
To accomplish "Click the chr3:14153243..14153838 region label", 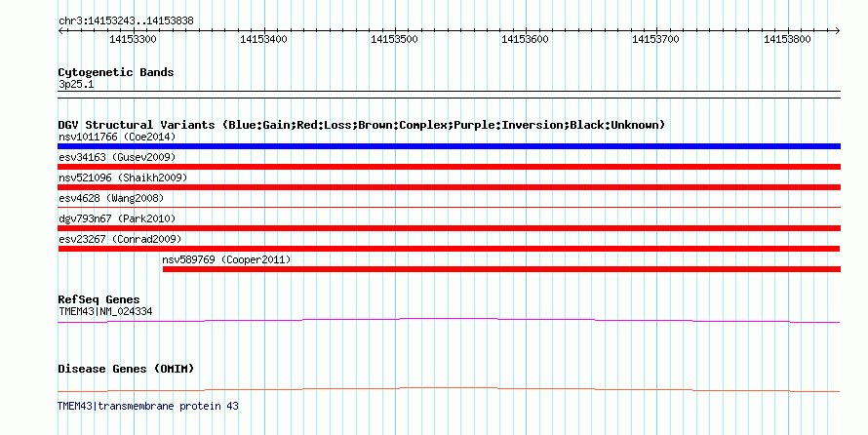I will [x=126, y=21].
